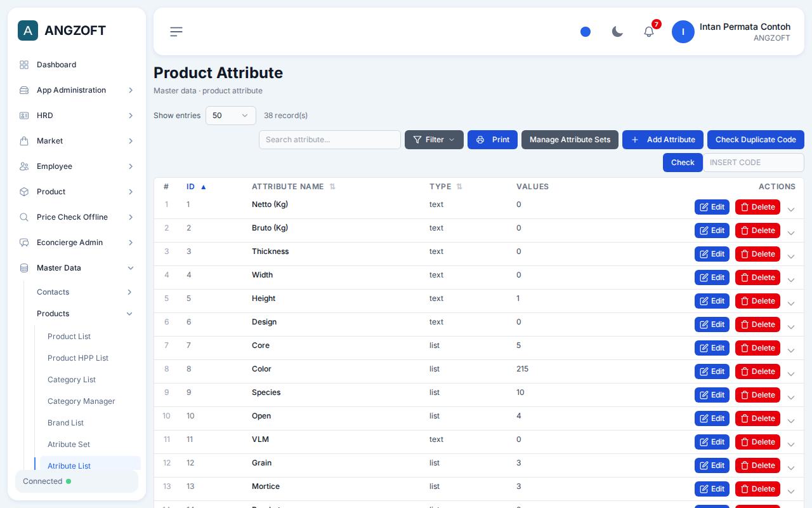The width and height of the screenshot is (812, 508).
Task: Open the user avatar profile circle
Action: pos(683,32)
